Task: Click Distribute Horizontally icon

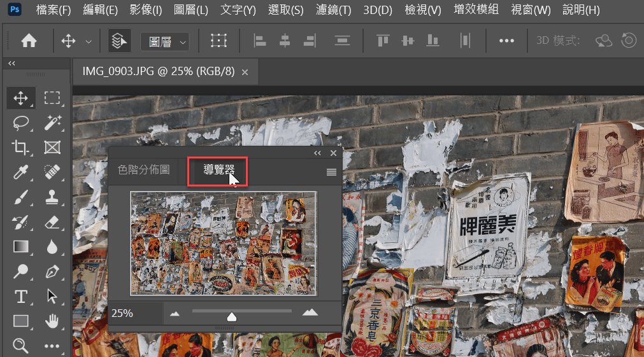Action: click(x=466, y=41)
